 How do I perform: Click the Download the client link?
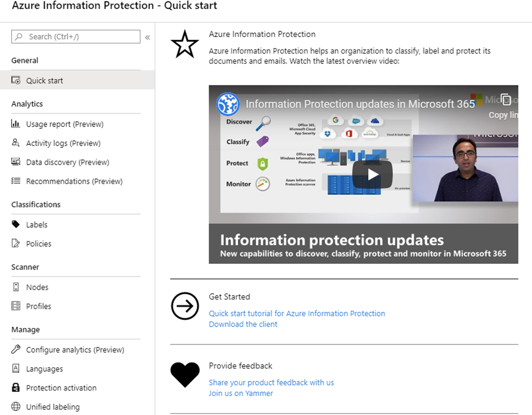[x=243, y=324]
